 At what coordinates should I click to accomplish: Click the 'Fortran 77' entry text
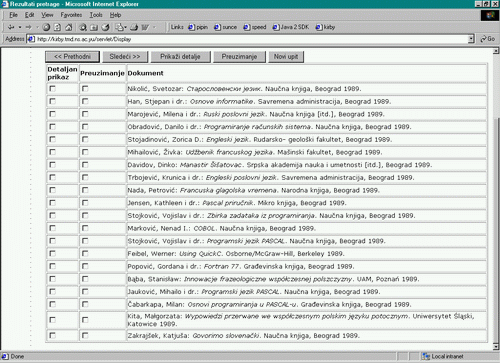221,266
